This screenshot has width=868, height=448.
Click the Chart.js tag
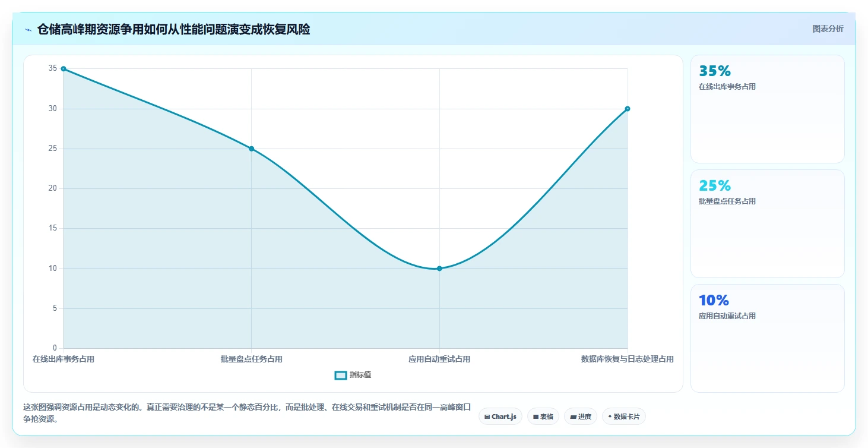coord(500,417)
